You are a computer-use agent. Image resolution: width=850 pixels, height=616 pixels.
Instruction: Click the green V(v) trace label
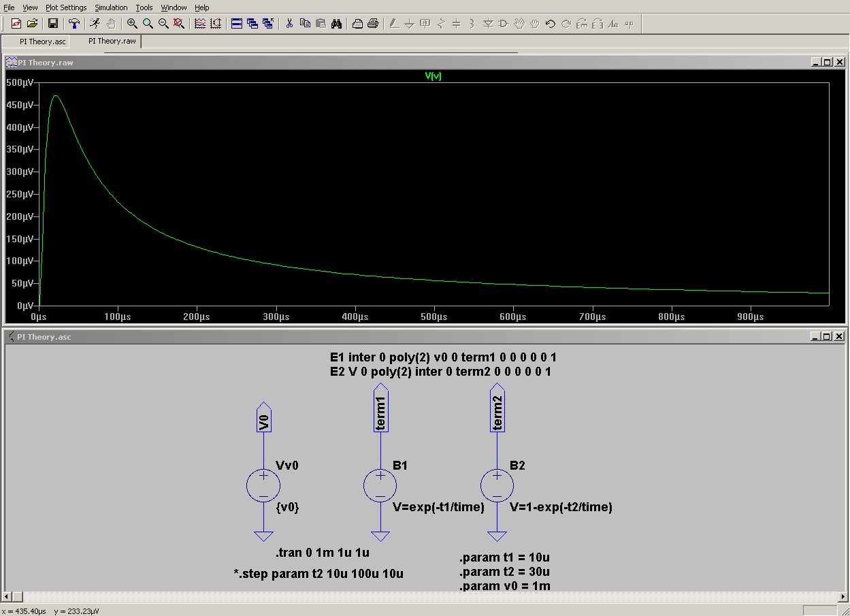pyautogui.click(x=433, y=76)
